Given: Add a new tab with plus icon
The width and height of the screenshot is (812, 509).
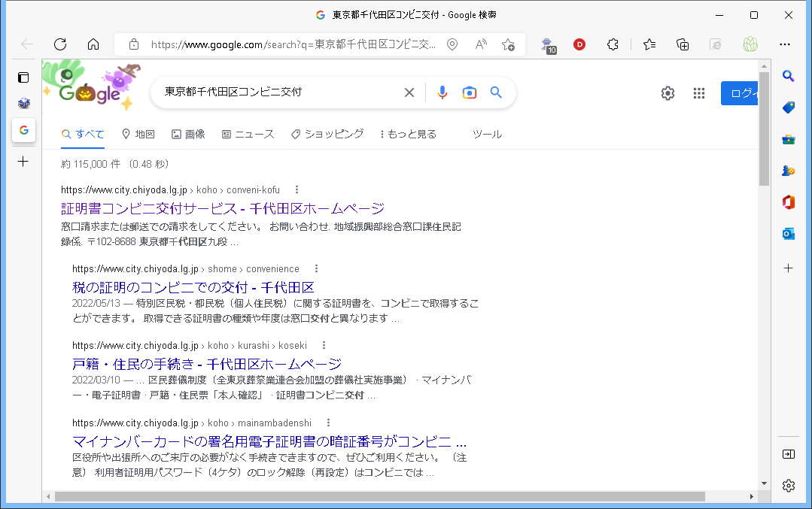Looking at the screenshot, I should tap(23, 162).
